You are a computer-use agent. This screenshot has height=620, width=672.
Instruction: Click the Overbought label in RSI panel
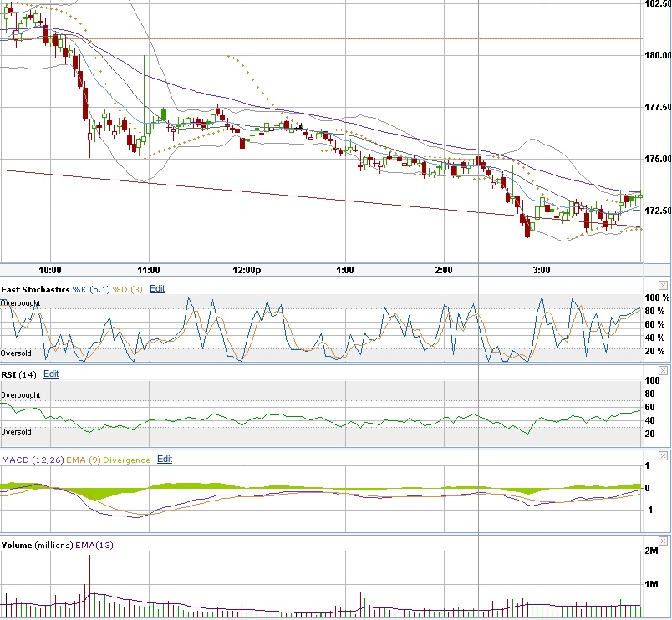click(x=21, y=395)
